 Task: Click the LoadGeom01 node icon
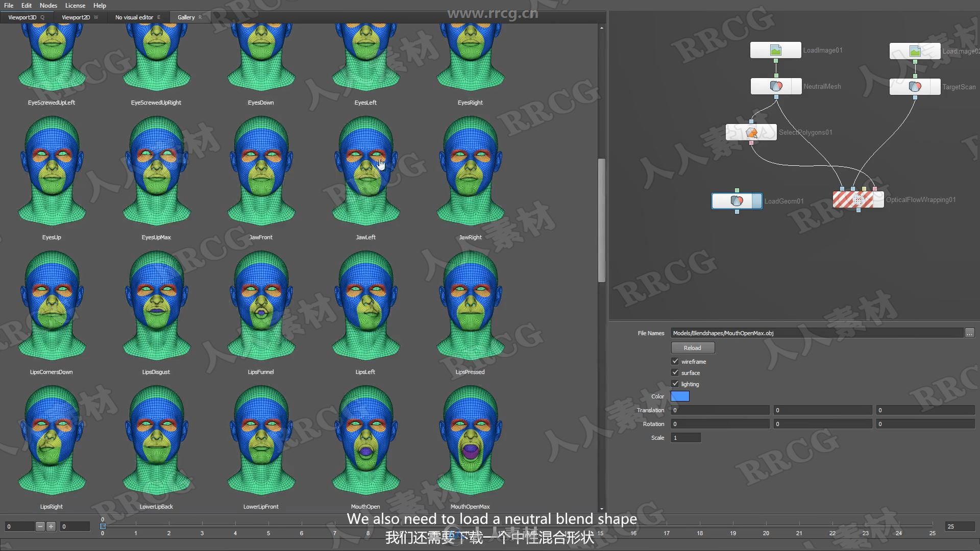(736, 200)
